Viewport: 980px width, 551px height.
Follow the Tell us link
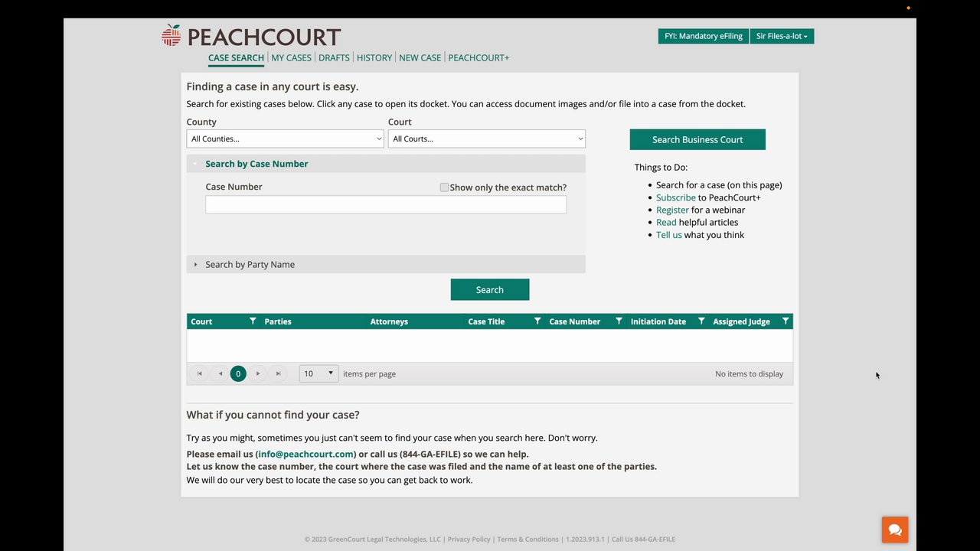coord(669,235)
